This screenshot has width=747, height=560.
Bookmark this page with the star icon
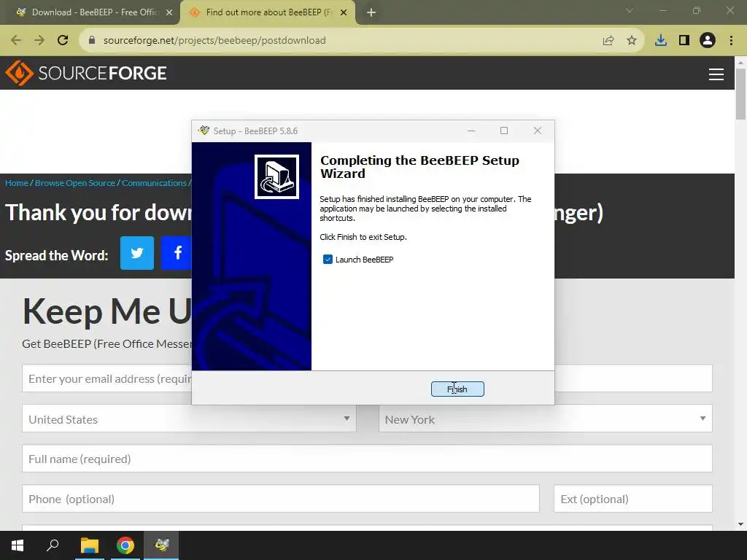pos(632,41)
